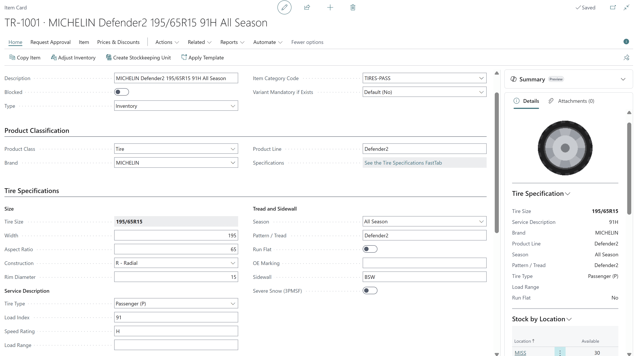Sort by Location column header
Image resolution: width=644 pixels, height=356 pixels.
click(x=524, y=341)
